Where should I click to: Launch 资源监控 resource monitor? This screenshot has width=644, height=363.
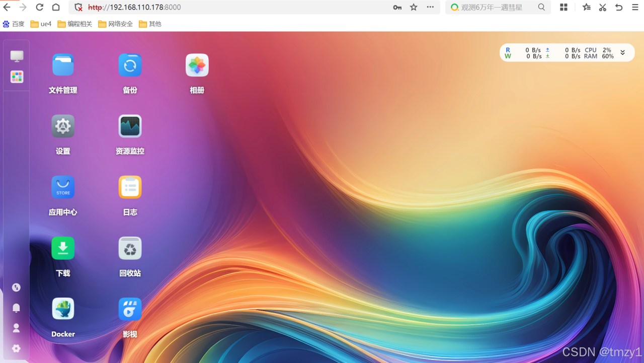coord(130,126)
